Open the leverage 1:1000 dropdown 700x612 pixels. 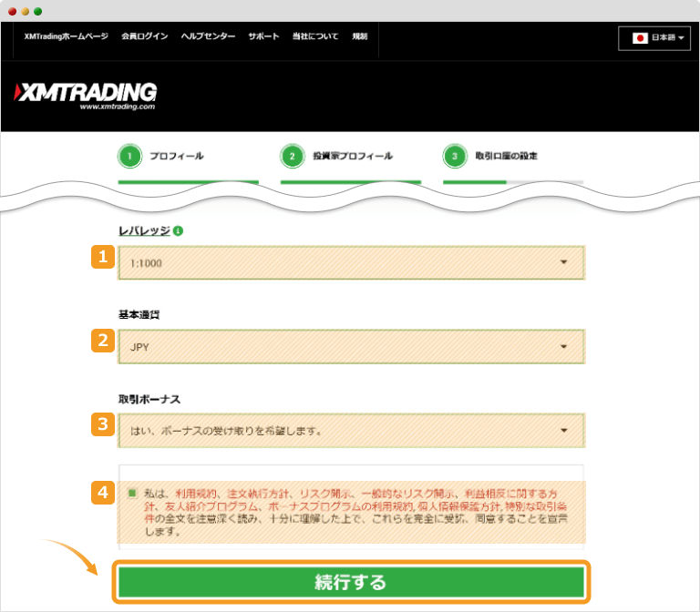(351, 262)
